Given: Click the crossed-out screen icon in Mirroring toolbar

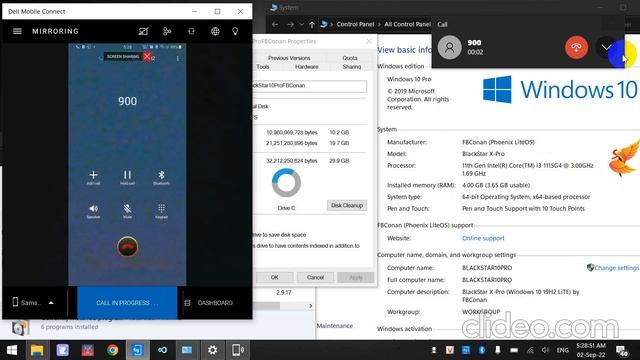Looking at the screenshot, I should point(143,31).
